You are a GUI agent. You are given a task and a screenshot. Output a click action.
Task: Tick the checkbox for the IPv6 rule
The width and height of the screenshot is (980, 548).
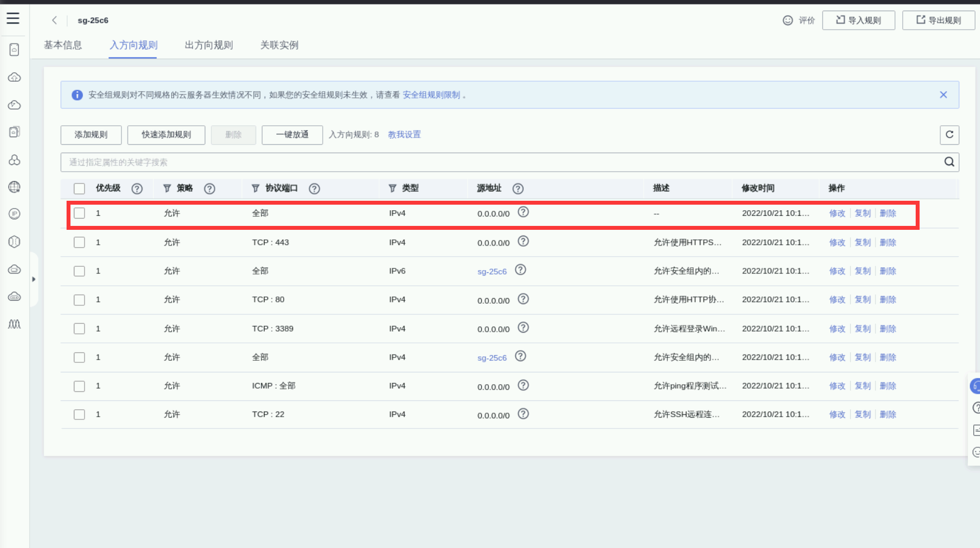[79, 271]
